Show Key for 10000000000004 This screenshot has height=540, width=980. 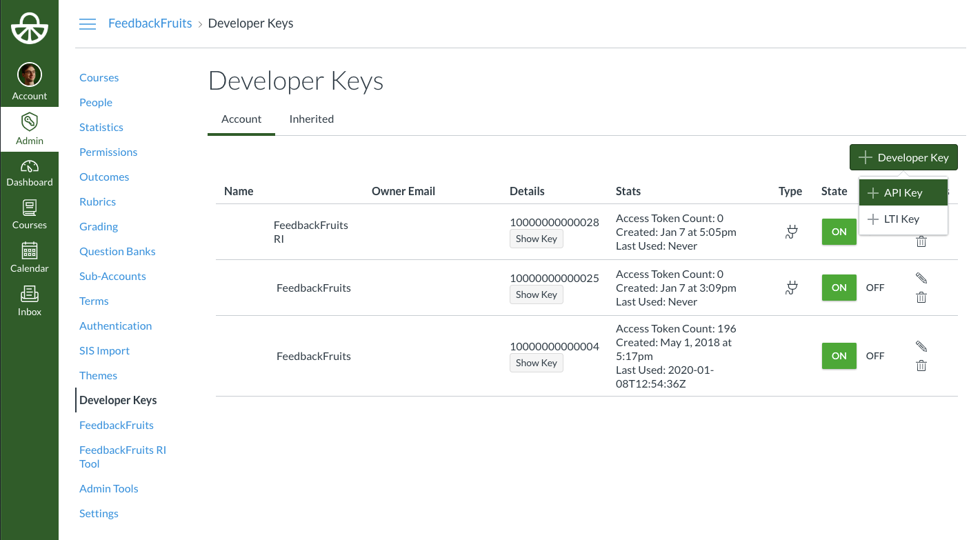[x=537, y=363]
